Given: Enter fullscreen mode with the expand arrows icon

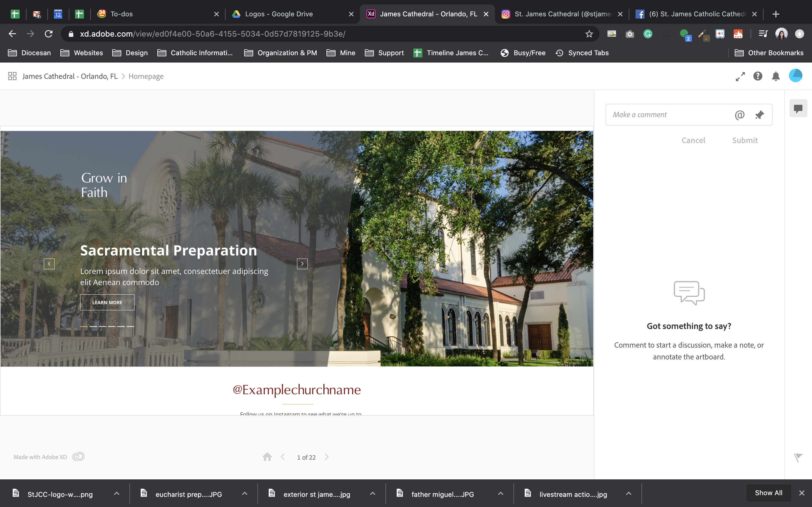Looking at the screenshot, I should (x=740, y=76).
